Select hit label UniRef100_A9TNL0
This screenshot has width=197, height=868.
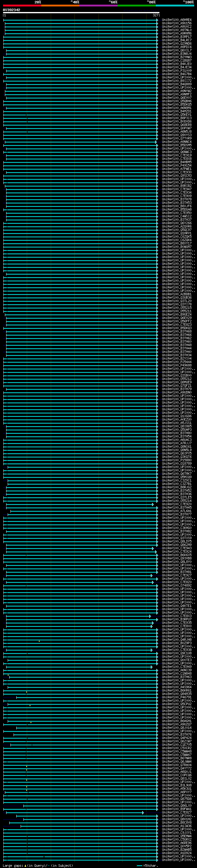pyautogui.click(x=177, y=30)
